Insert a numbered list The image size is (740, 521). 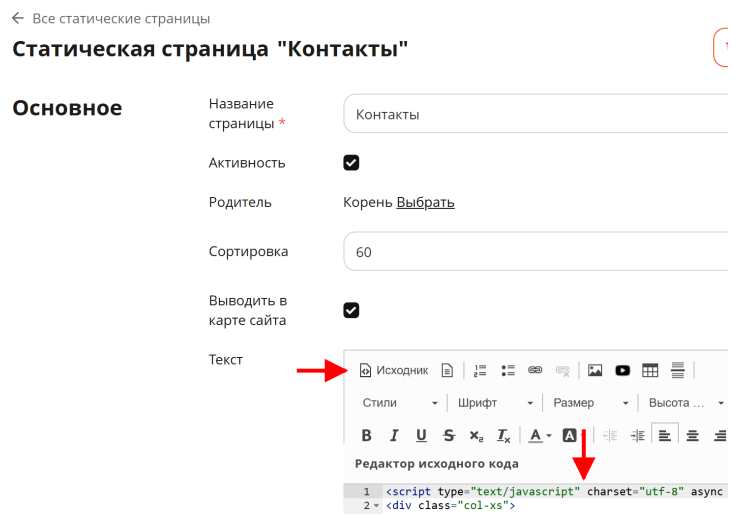[x=480, y=370]
